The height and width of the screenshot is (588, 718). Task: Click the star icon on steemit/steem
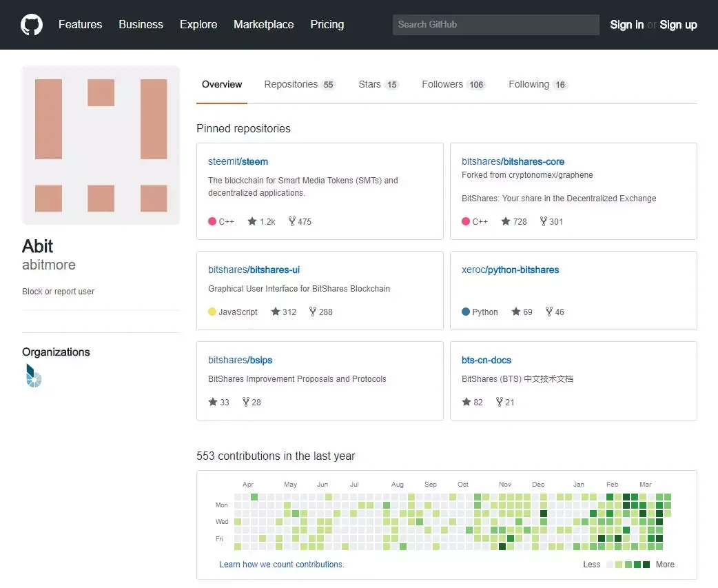point(252,221)
